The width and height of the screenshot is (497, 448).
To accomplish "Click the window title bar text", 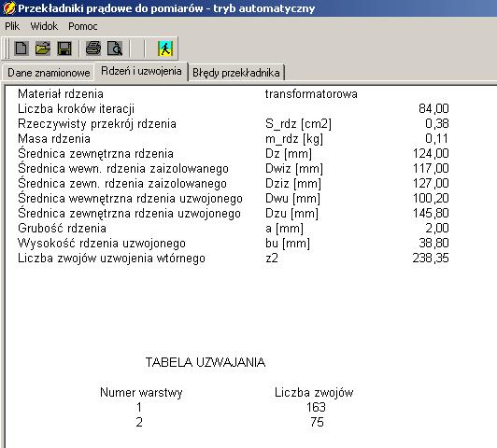I will pyautogui.click(x=166, y=8).
